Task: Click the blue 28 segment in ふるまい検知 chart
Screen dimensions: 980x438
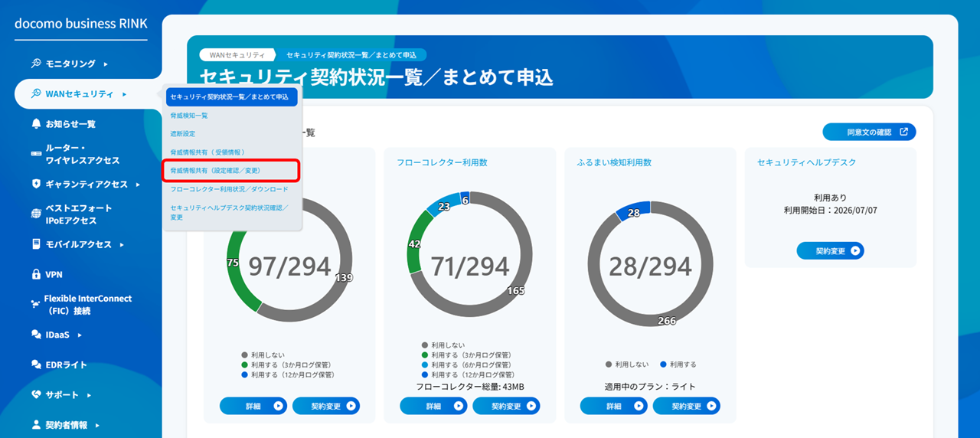Action: [633, 212]
